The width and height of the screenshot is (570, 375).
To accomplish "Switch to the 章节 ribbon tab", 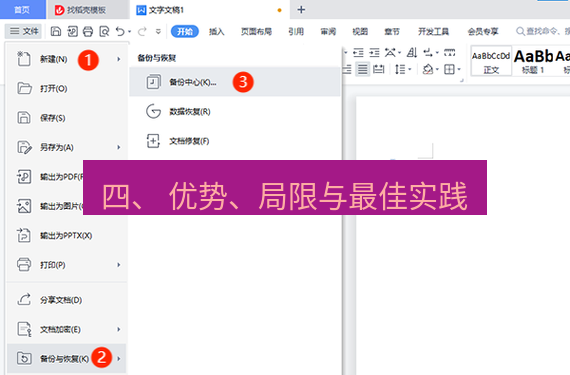I will [x=392, y=32].
